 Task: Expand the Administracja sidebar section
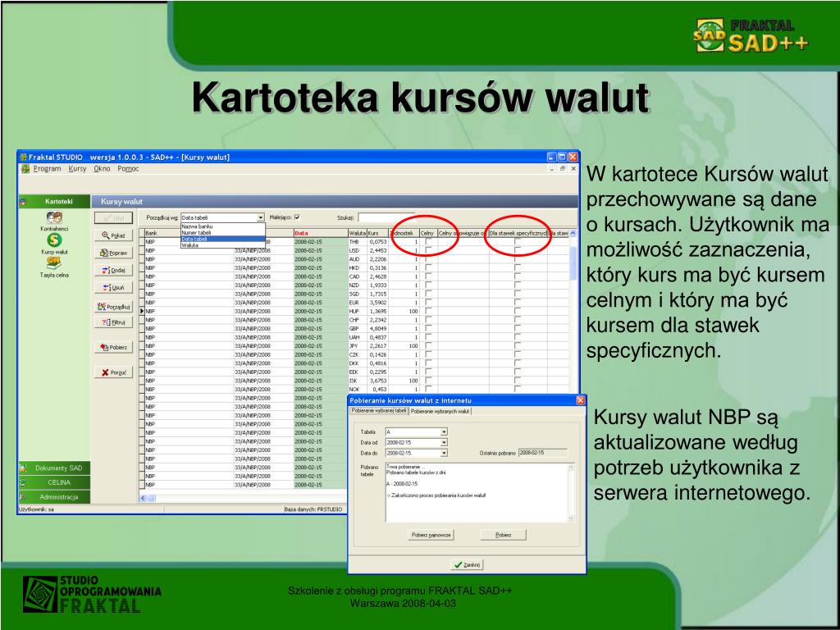54,497
